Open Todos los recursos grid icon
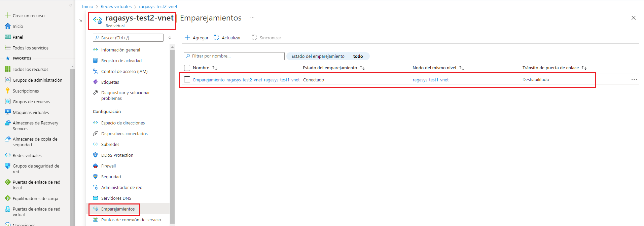This screenshot has height=226, width=644. 7,69
